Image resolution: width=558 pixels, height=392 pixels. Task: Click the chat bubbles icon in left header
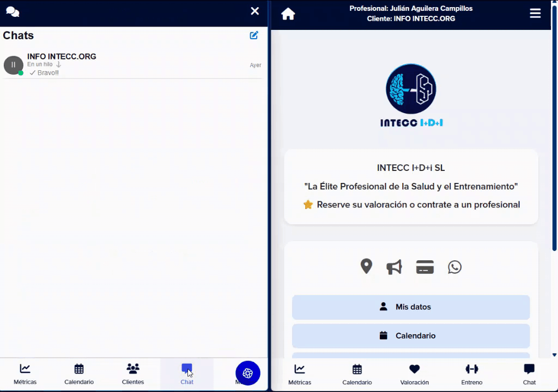pyautogui.click(x=13, y=12)
